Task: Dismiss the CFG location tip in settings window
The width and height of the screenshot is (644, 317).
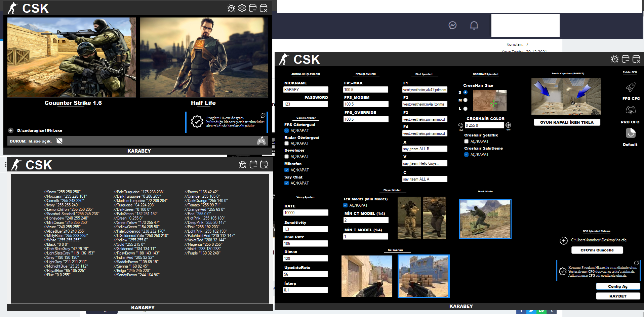Action: (x=636, y=263)
